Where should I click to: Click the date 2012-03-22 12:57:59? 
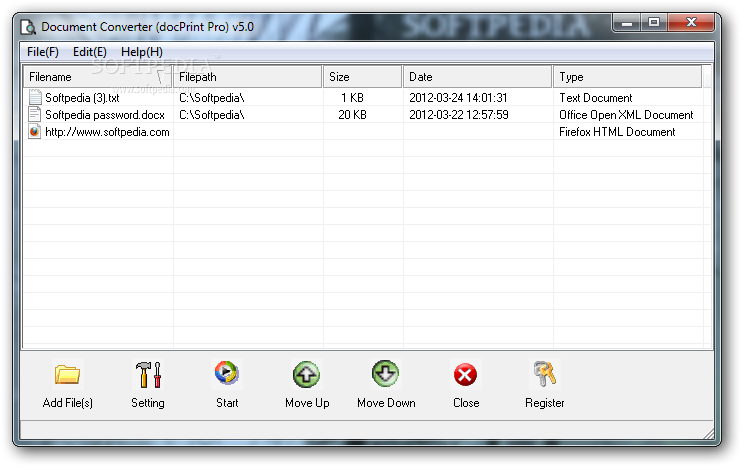459,115
